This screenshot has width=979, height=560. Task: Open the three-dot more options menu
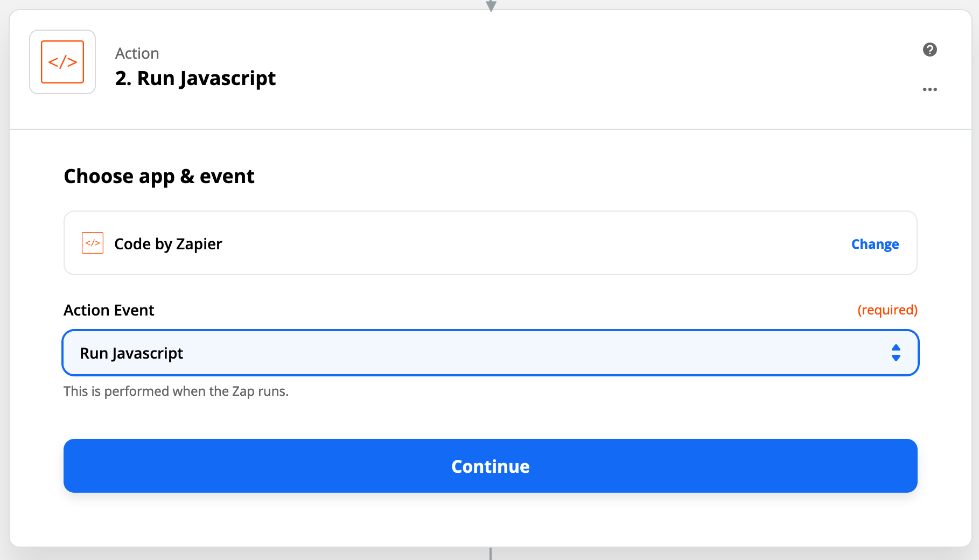pyautogui.click(x=929, y=89)
